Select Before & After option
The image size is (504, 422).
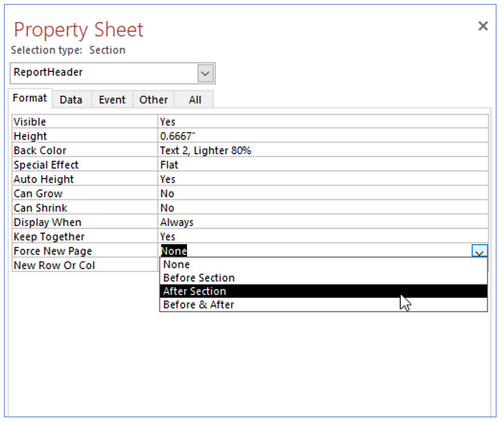[323, 304]
